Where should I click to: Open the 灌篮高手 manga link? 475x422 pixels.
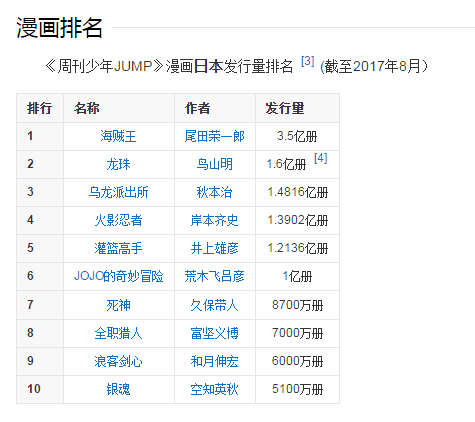(118, 248)
